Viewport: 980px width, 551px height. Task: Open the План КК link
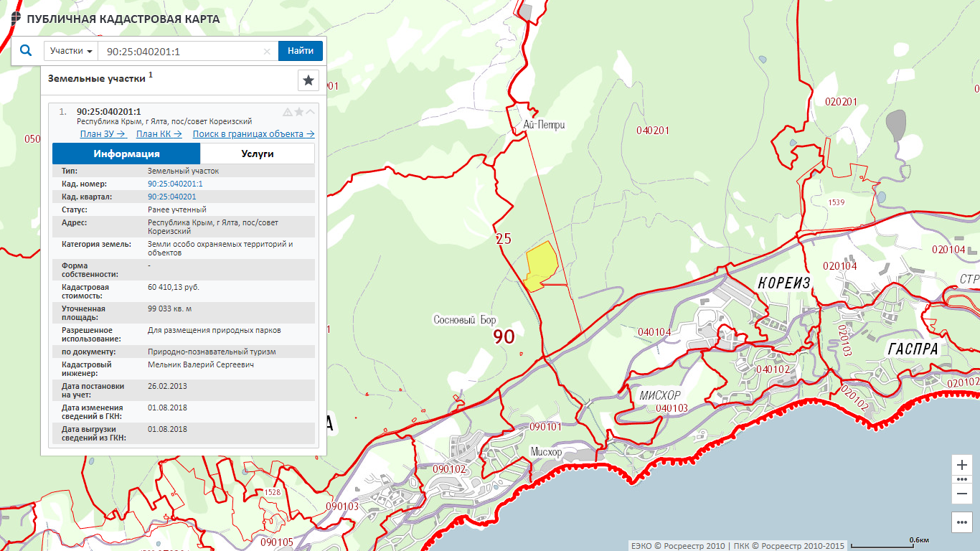(x=159, y=134)
